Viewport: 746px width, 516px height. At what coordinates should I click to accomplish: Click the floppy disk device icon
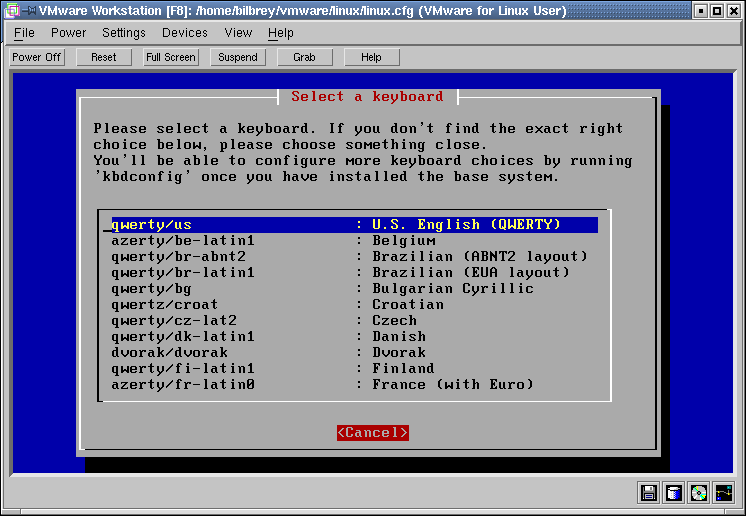tap(649, 492)
